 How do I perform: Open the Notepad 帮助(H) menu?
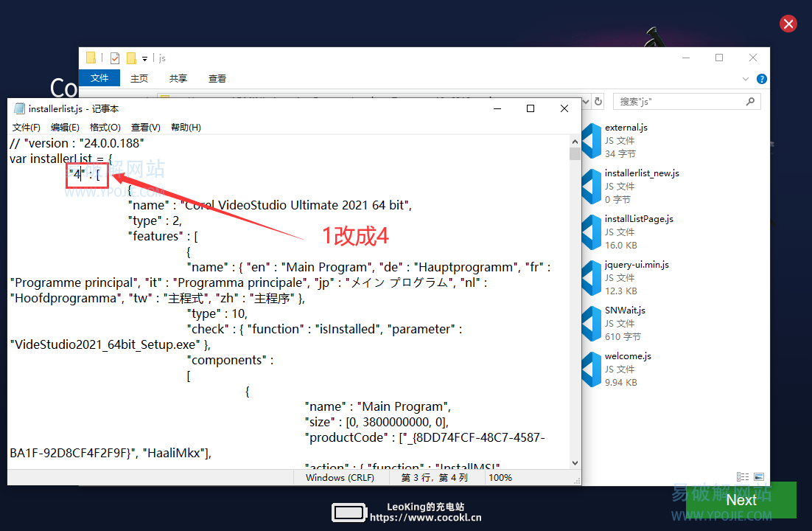[x=186, y=128]
